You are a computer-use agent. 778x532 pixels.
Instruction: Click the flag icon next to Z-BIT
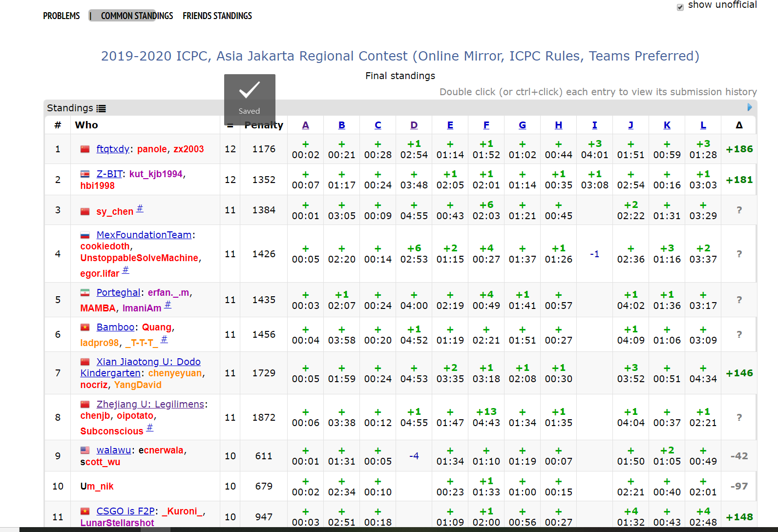point(85,174)
